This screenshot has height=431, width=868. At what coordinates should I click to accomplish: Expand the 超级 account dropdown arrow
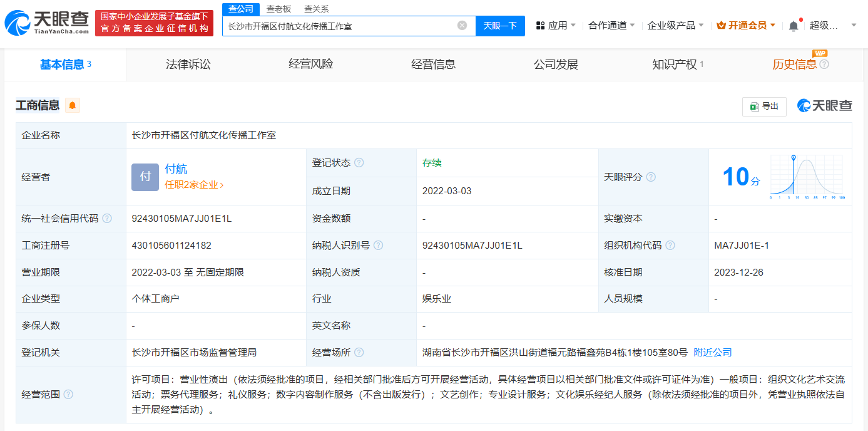point(853,25)
